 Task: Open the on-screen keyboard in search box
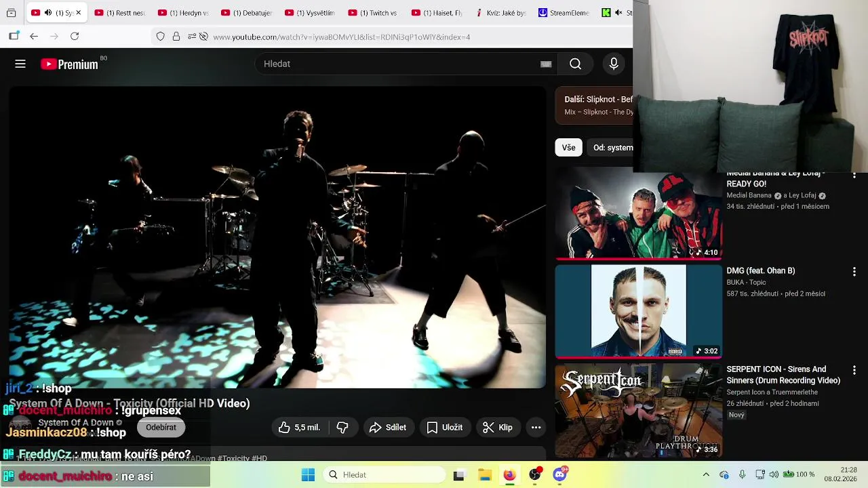pos(546,64)
